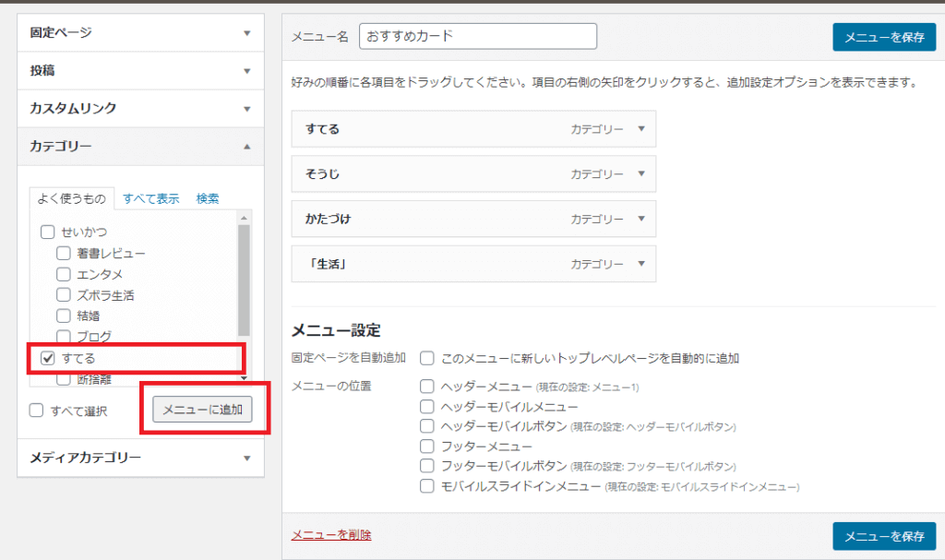Open settings for the すてる menu item
945x560 pixels.
[643, 129]
